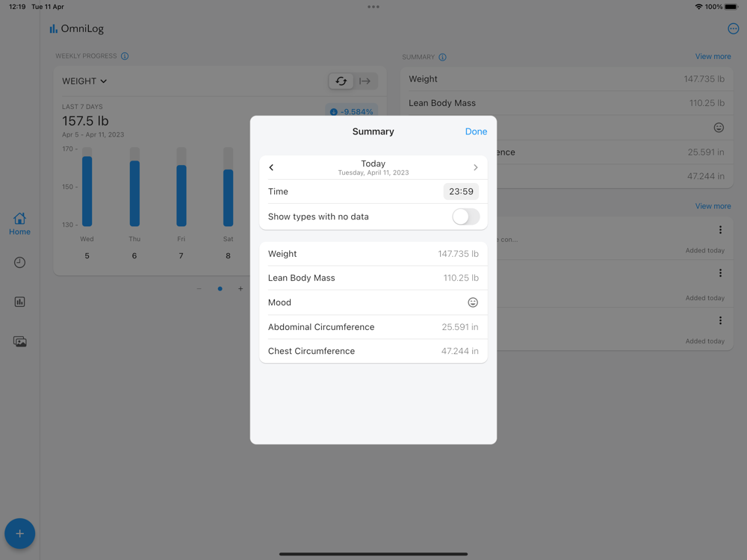Screen dimensions: 747x560
Task: Go to previous day with left chevron
Action: click(x=272, y=167)
